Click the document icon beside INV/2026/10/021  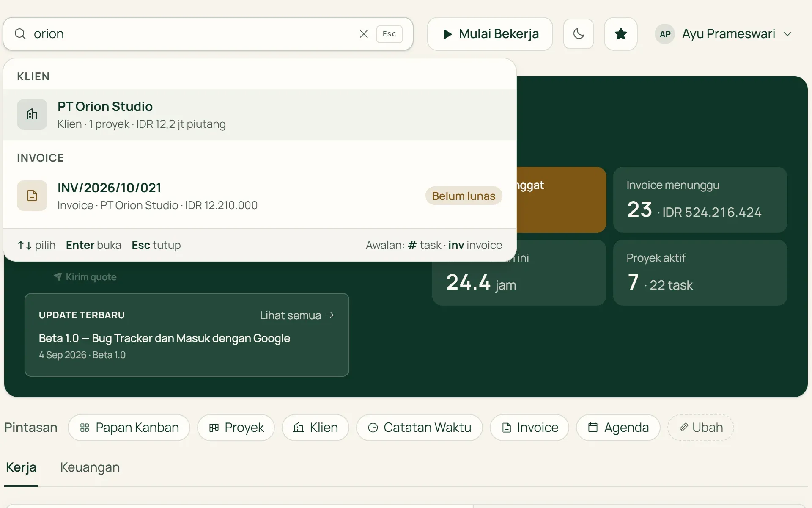pyautogui.click(x=32, y=196)
